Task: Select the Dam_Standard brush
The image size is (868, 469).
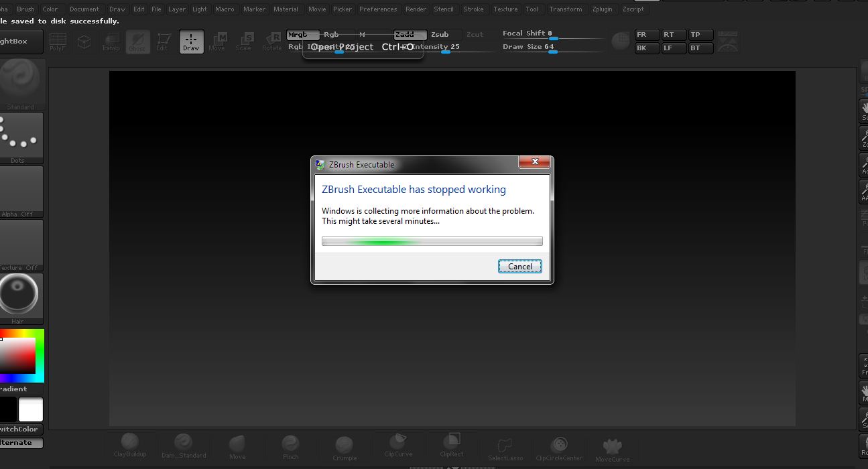Action: (184, 446)
